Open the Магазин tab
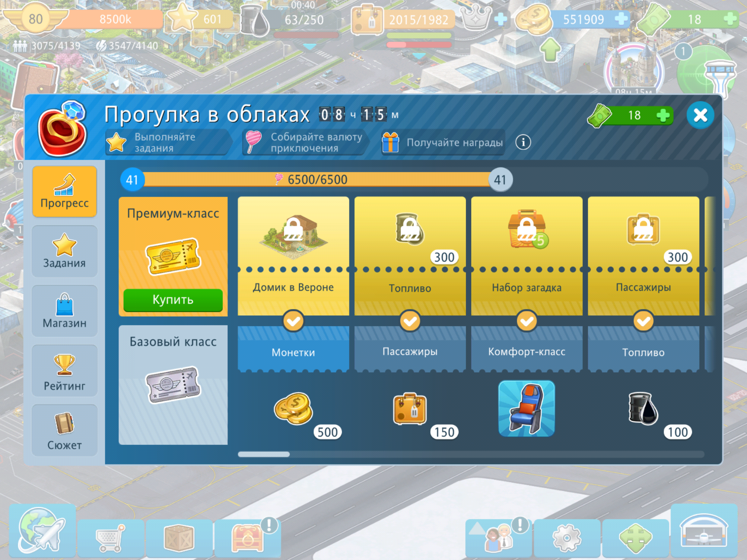 65,311
